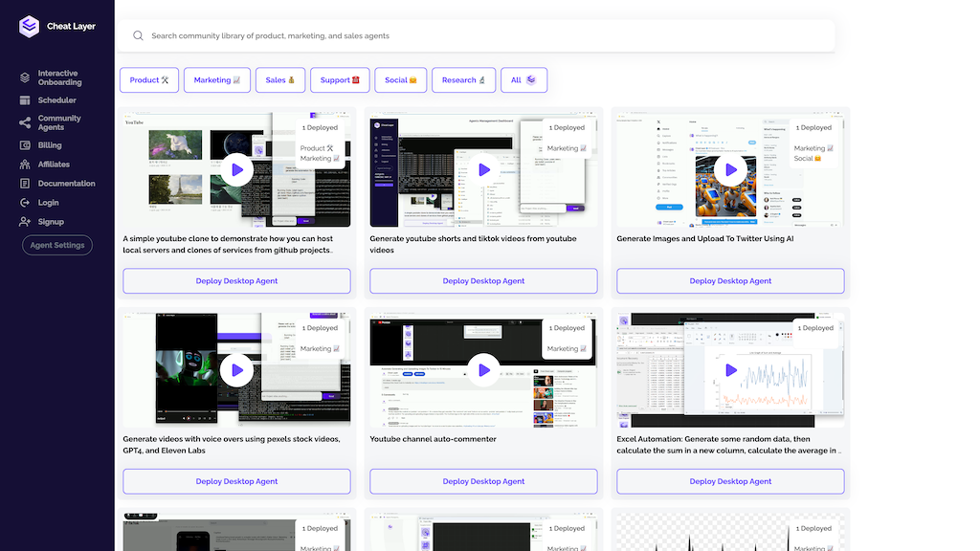
Task: Deploy the Youtube channel auto-commenter agent
Action: [483, 481]
